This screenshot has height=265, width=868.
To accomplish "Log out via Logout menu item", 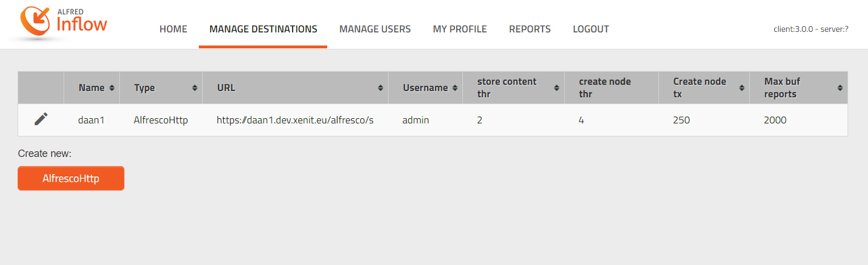I will (x=591, y=29).
